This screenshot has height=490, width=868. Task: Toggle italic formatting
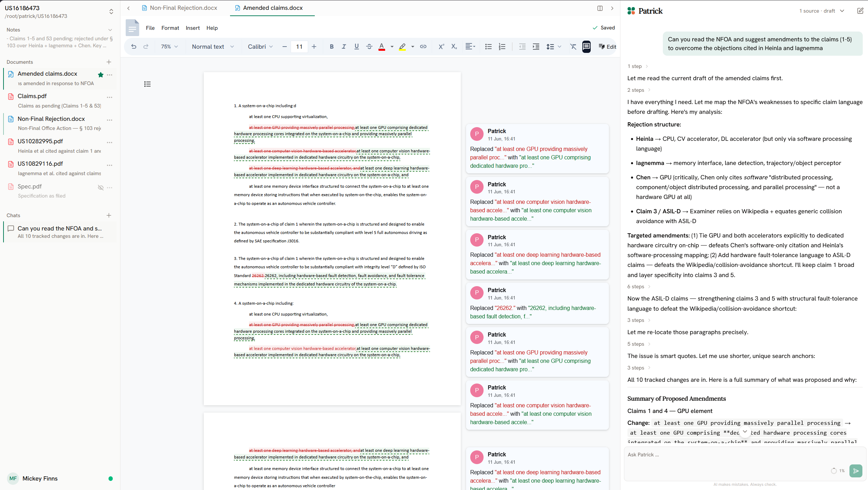pos(344,47)
